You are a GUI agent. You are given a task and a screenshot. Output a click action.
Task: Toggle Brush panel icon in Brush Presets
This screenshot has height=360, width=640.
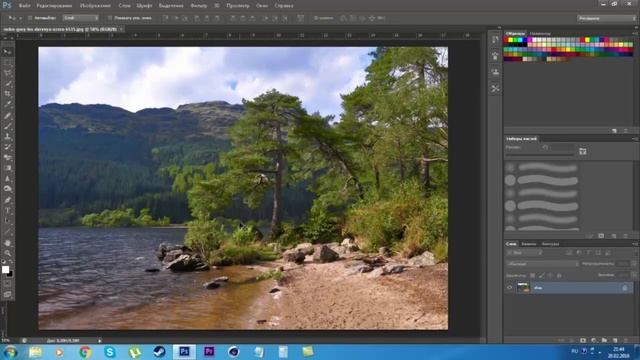click(582, 151)
